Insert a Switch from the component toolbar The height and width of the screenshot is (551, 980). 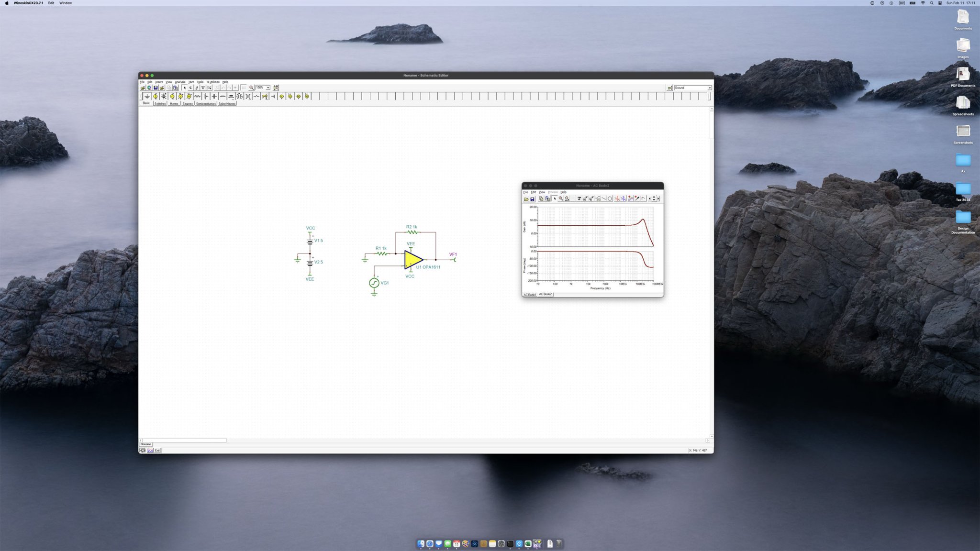click(256, 96)
